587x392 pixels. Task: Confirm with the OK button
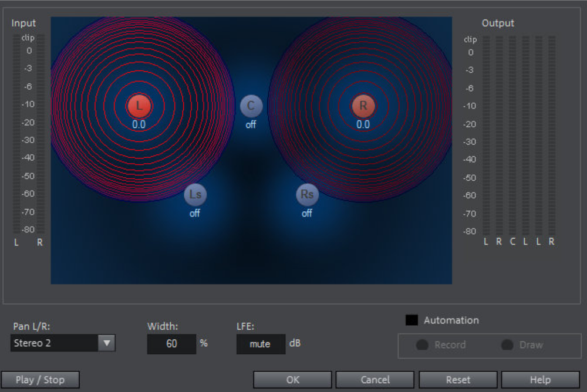click(292, 380)
